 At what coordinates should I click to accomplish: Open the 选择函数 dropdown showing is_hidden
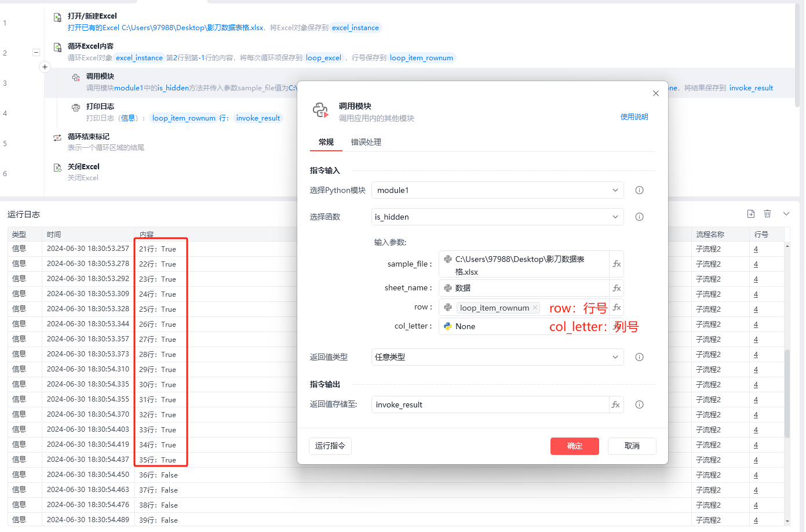pos(498,217)
